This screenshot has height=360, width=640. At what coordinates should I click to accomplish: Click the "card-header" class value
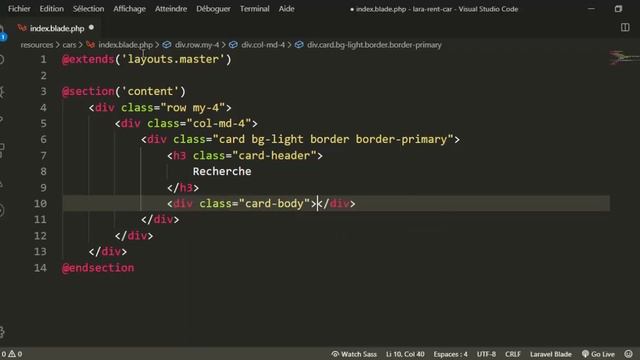tap(274, 156)
